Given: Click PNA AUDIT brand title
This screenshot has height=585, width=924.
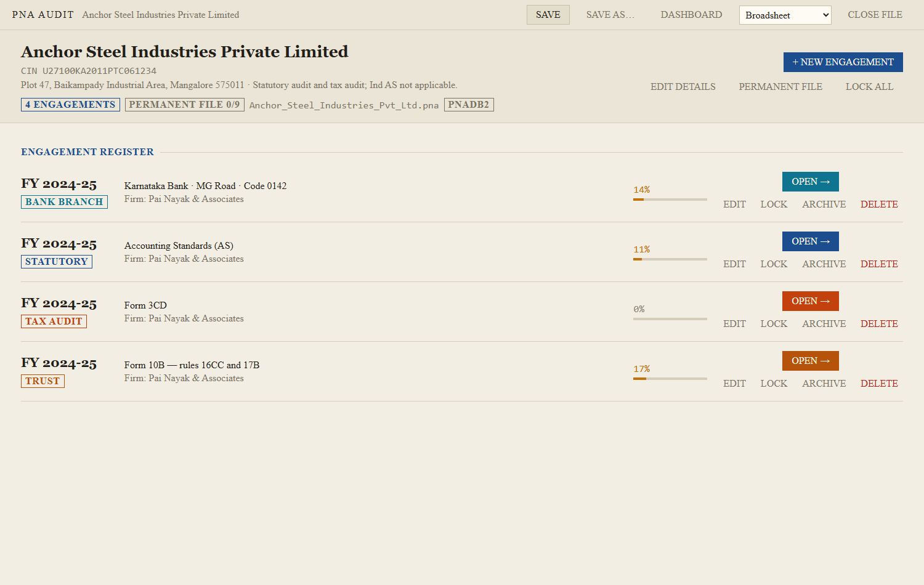Looking at the screenshot, I should [43, 15].
